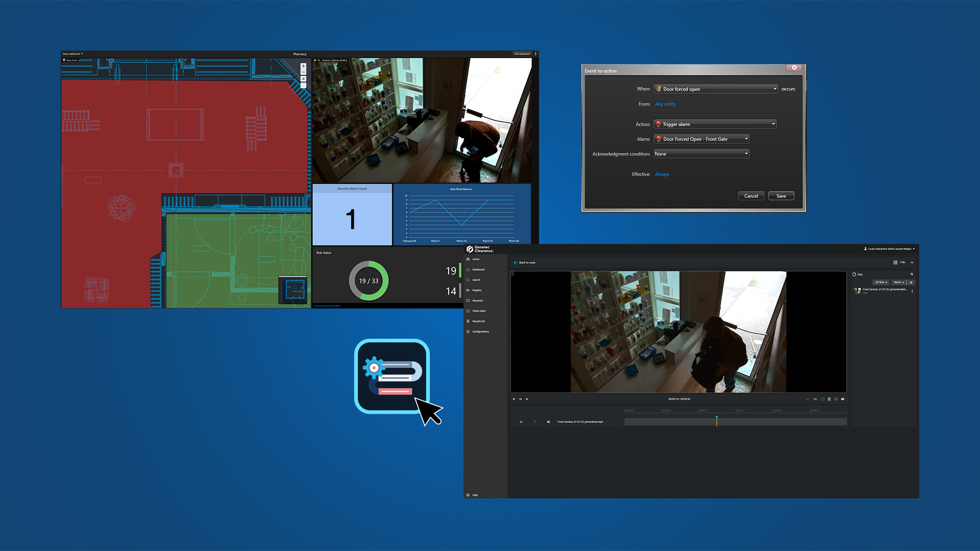Open the Acknowledgment condition dropdown
The height and width of the screenshot is (551, 980).
tap(701, 154)
